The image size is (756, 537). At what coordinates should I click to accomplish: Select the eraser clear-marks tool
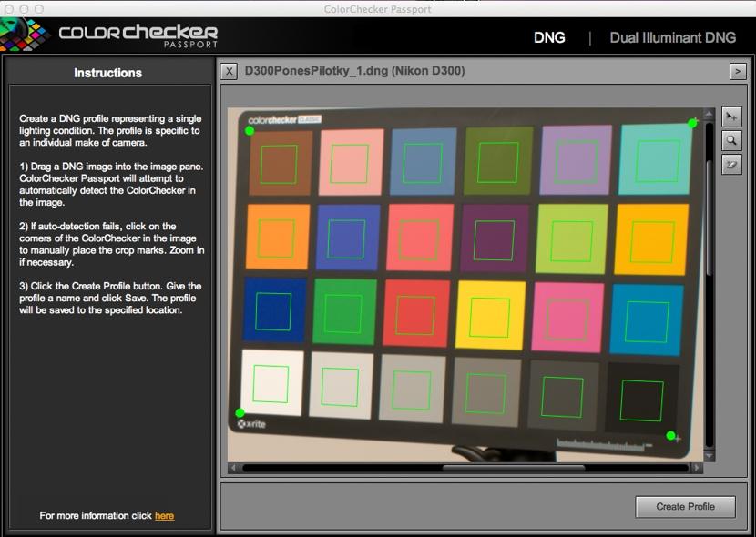pyautogui.click(x=731, y=164)
